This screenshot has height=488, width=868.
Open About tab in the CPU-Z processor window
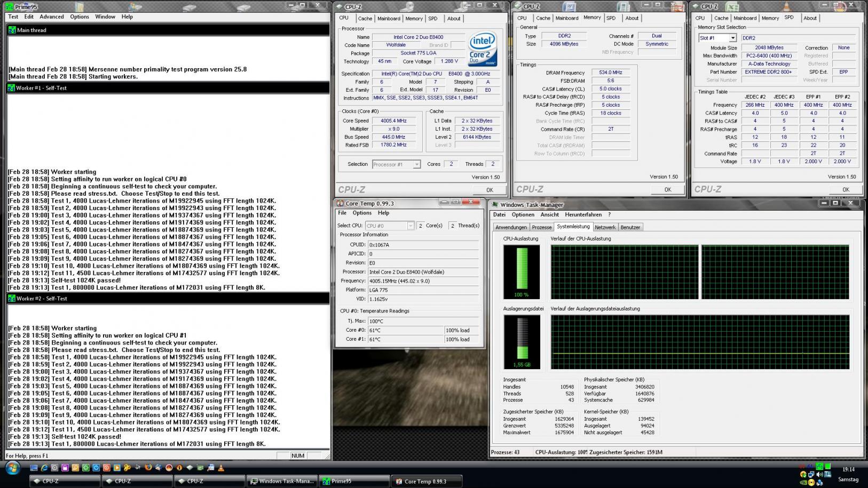click(454, 19)
